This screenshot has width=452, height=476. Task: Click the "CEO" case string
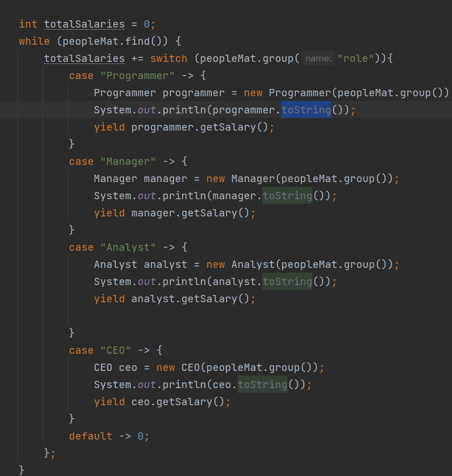click(x=116, y=350)
